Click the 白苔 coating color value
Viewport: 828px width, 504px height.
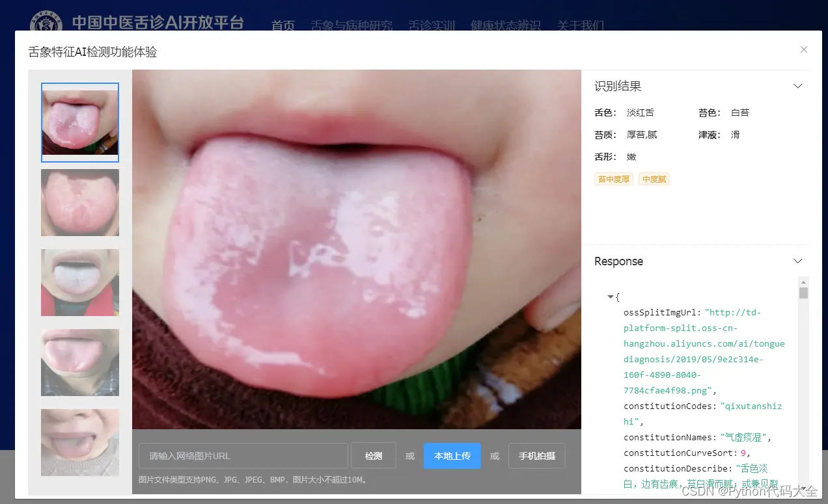(740, 113)
